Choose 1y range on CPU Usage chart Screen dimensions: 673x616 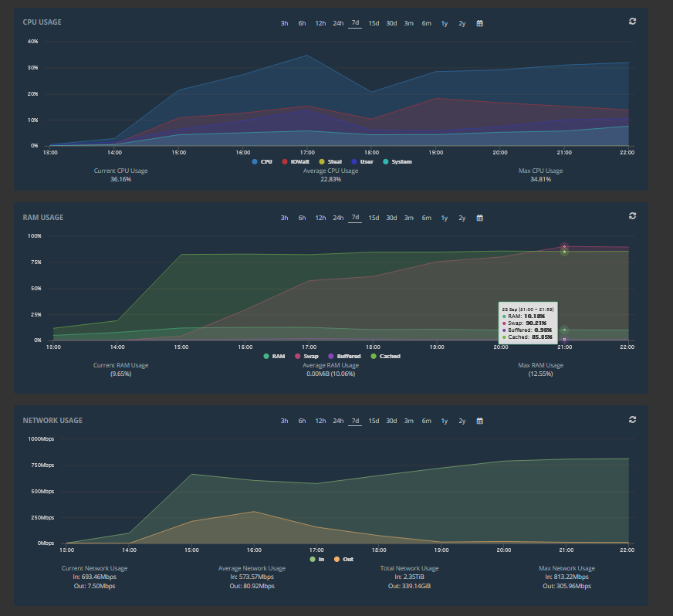pos(444,23)
